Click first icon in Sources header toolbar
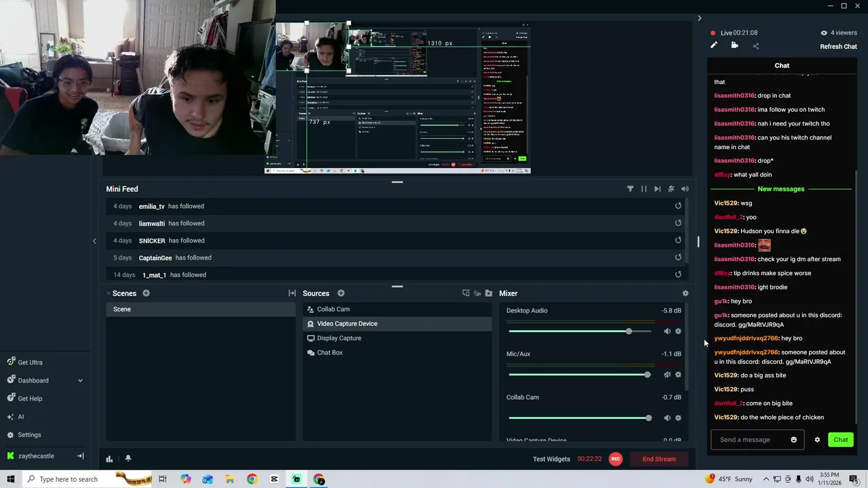868x488 pixels. click(466, 293)
